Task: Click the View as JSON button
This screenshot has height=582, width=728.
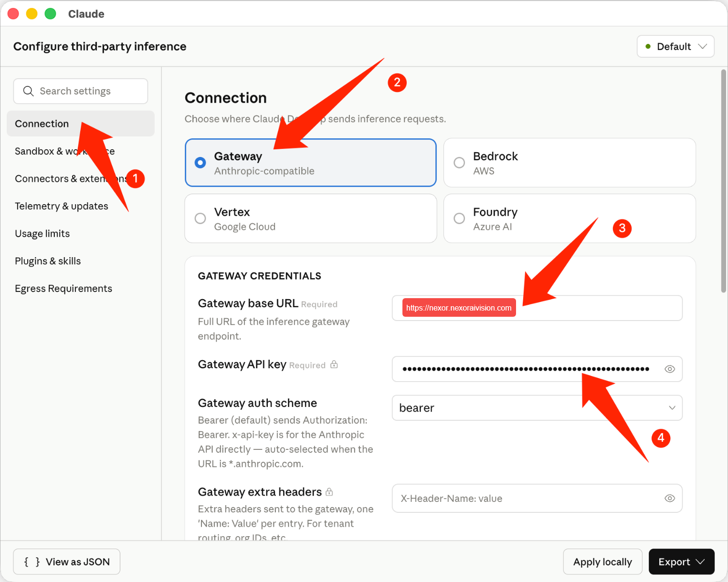Action: pos(67,562)
